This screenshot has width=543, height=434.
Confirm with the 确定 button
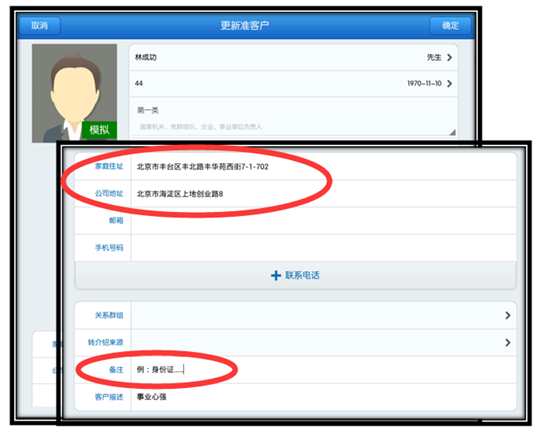point(450,26)
